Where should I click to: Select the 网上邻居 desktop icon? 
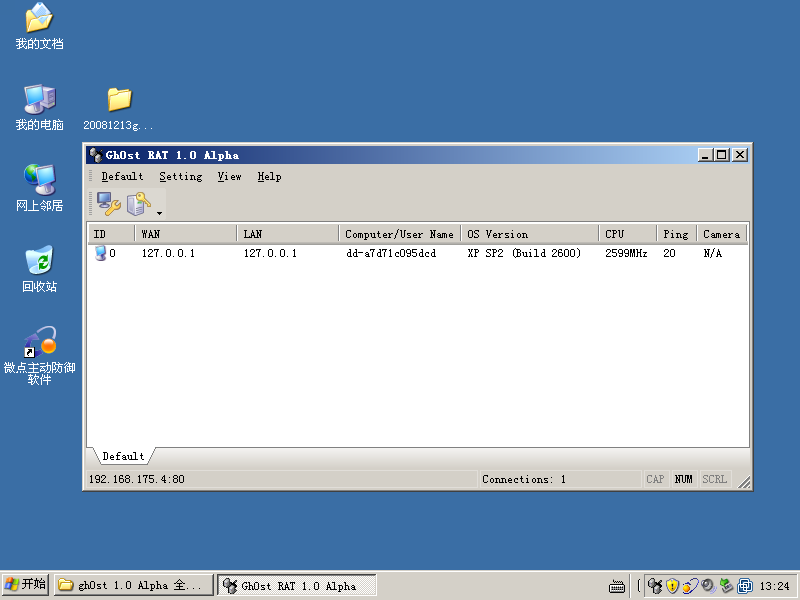39,188
